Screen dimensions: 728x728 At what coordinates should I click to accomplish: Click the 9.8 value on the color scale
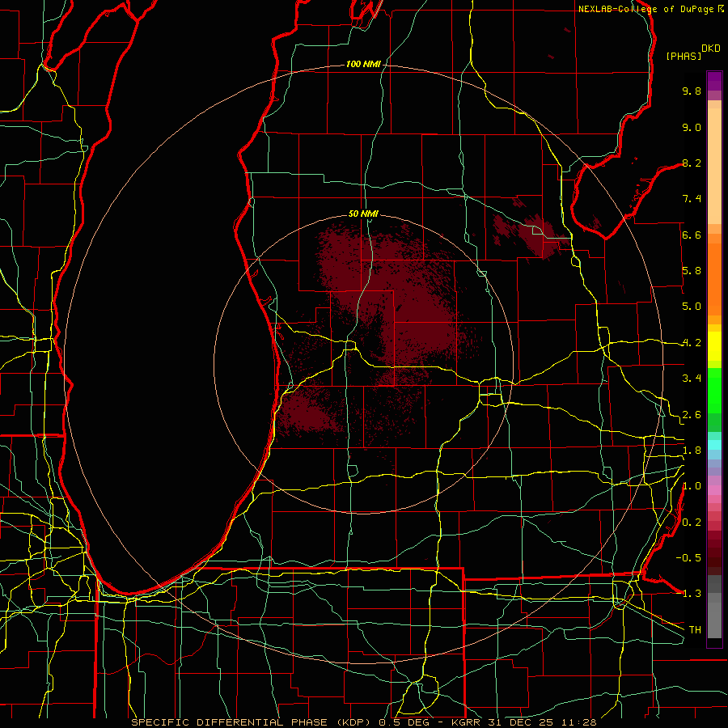[692, 91]
